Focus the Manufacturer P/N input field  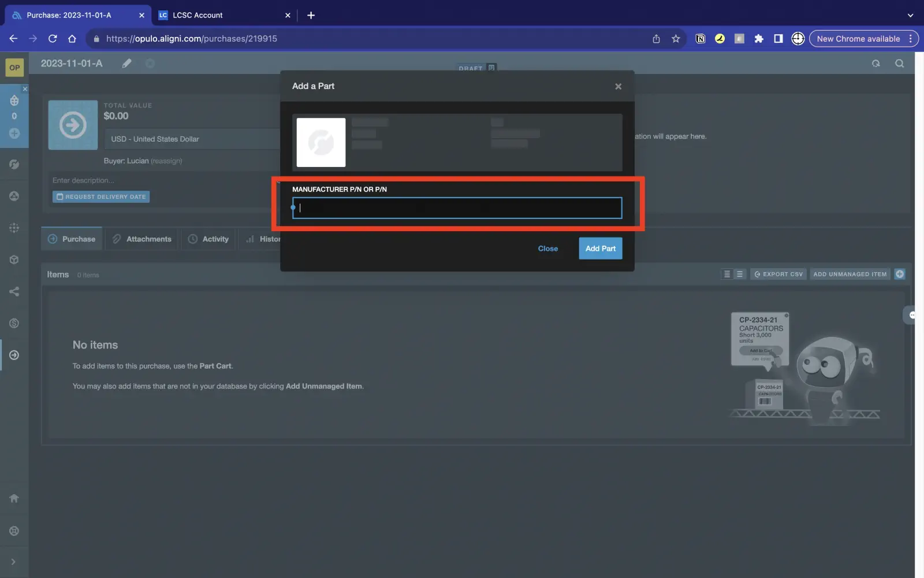457,208
